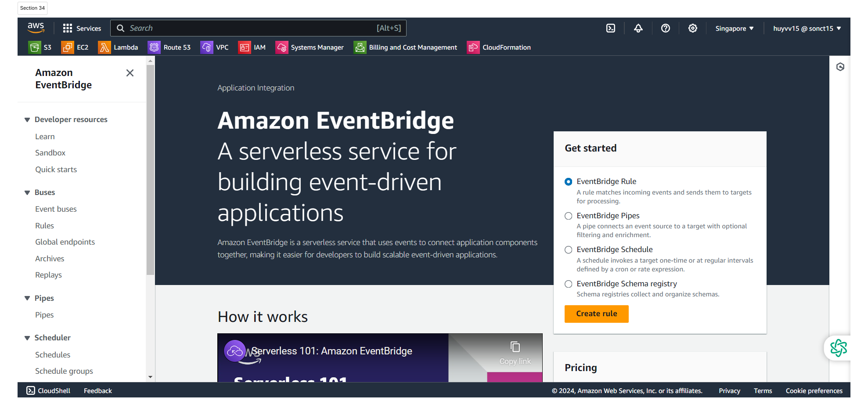Go to Learn in sidebar

coord(45,137)
